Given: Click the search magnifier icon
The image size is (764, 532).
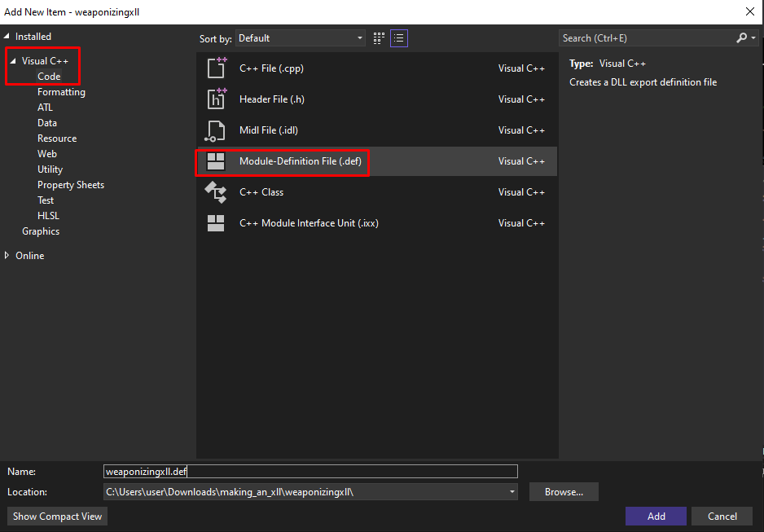Looking at the screenshot, I should (x=741, y=38).
